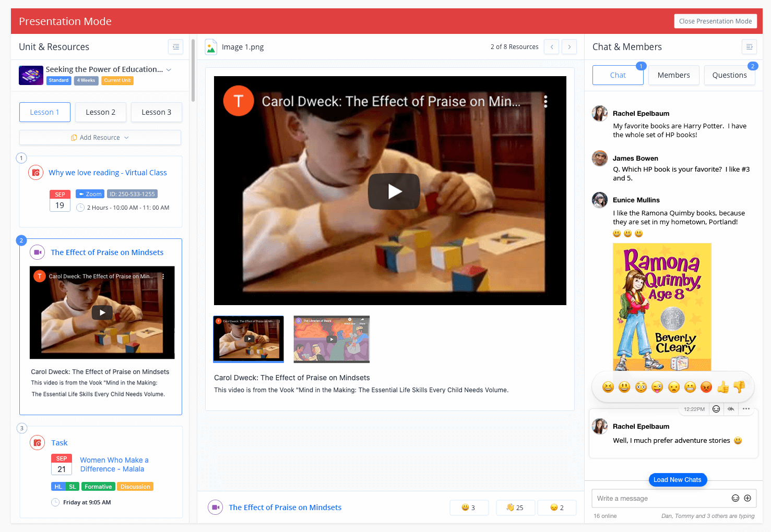This screenshot has width=771, height=532.
Task: Click the clapping hands reaction count 25
Action: pos(515,507)
